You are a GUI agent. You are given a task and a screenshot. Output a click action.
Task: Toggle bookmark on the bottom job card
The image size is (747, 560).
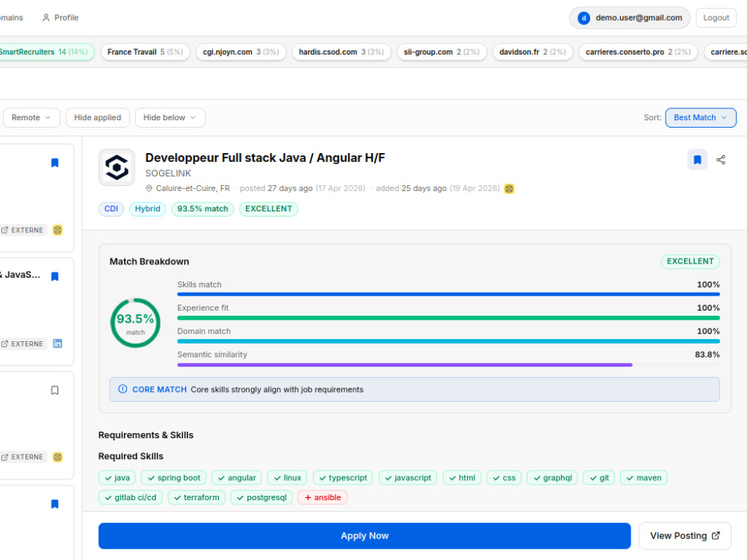click(55, 504)
